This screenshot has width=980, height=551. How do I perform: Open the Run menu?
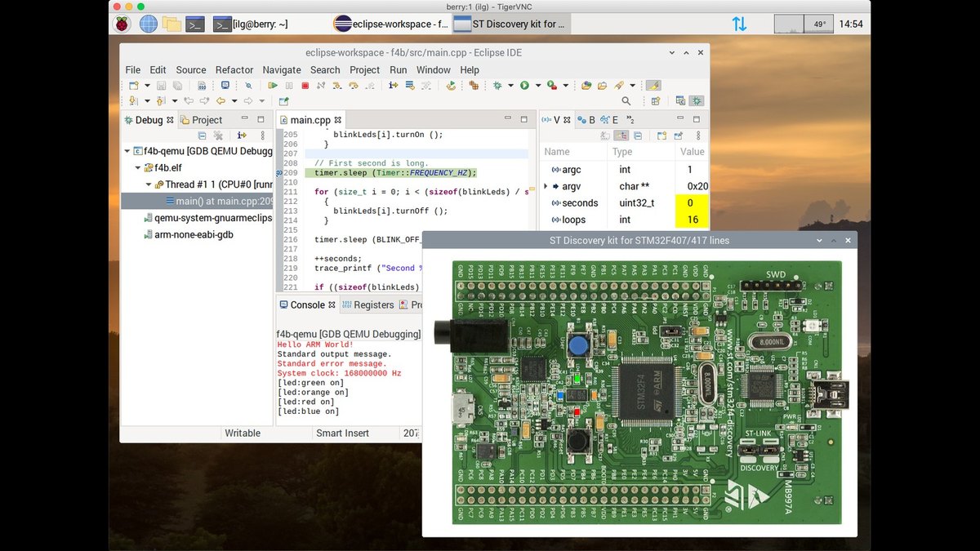pyautogui.click(x=398, y=69)
